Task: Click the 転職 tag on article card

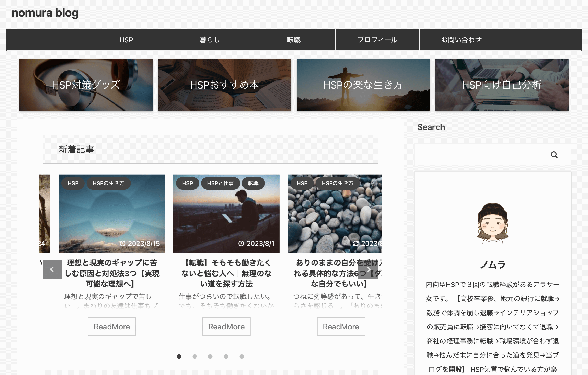Action: click(253, 183)
